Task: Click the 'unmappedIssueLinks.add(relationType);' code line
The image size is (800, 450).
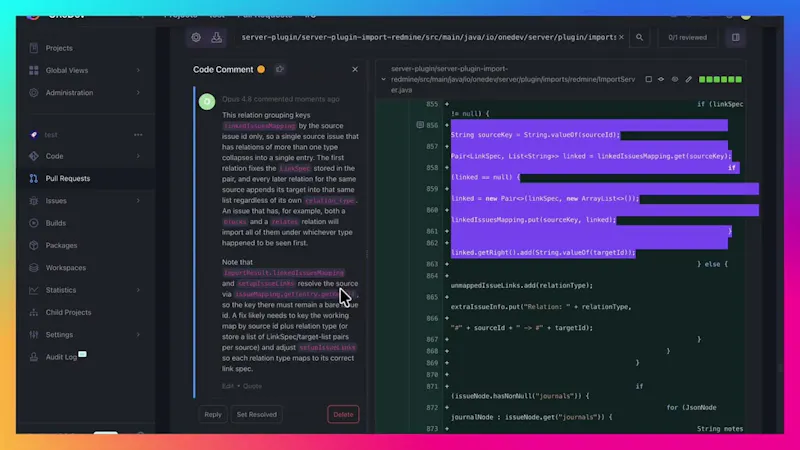Action: [521, 286]
